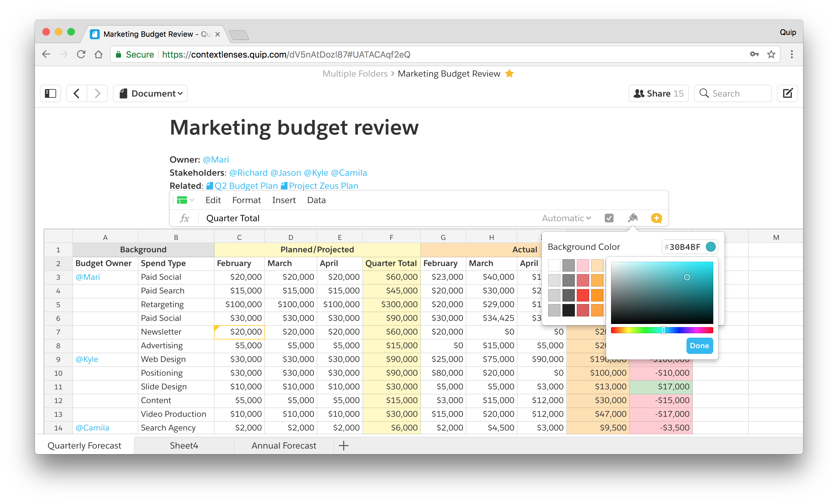Switch to the Sheet4 tab
Image resolution: width=838 pixels, height=504 pixels.
pyautogui.click(x=184, y=445)
